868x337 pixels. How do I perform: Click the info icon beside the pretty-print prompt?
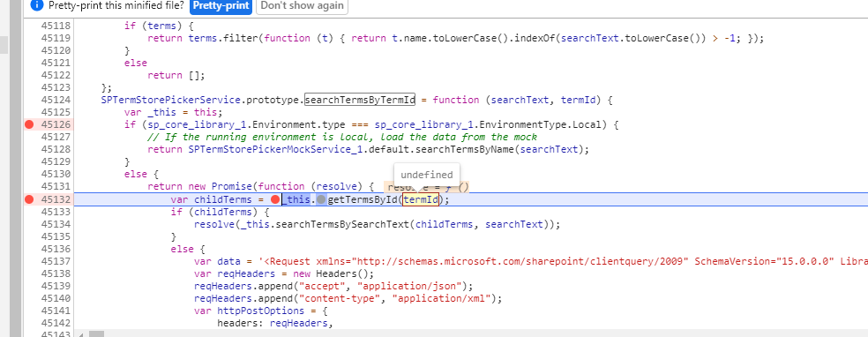point(36,6)
